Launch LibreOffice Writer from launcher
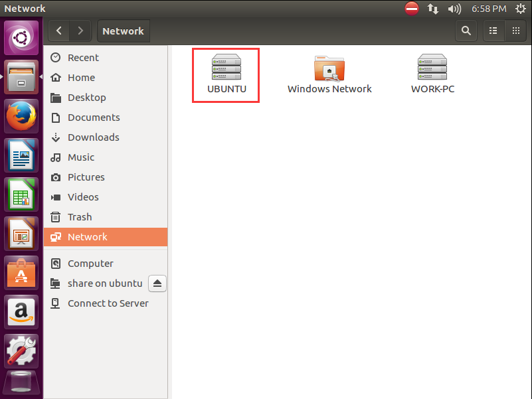 [x=21, y=155]
